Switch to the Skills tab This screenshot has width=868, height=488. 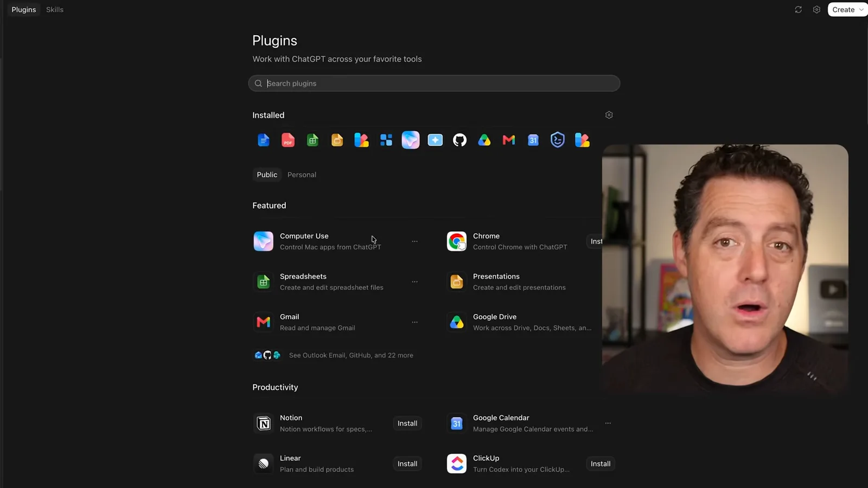click(55, 10)
